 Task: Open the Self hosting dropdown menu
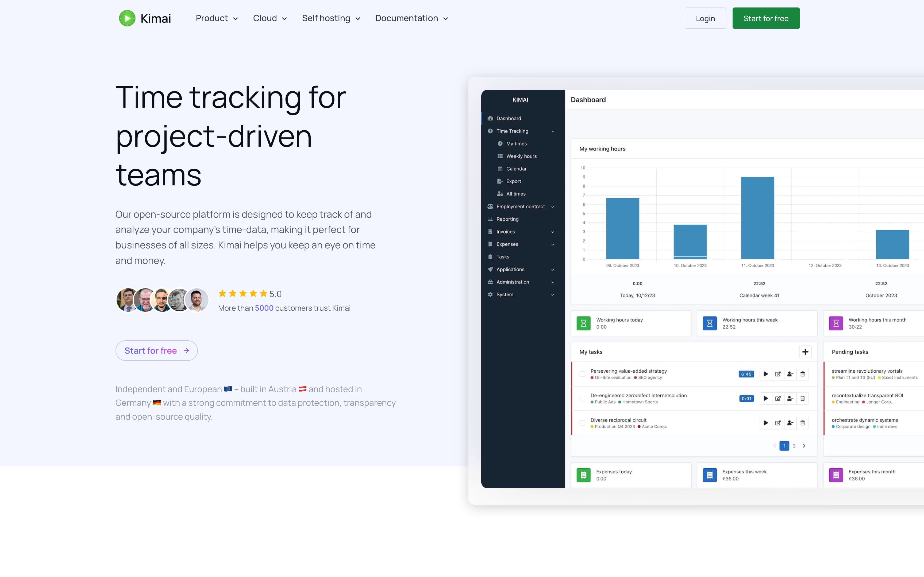(x=331, y=18)
